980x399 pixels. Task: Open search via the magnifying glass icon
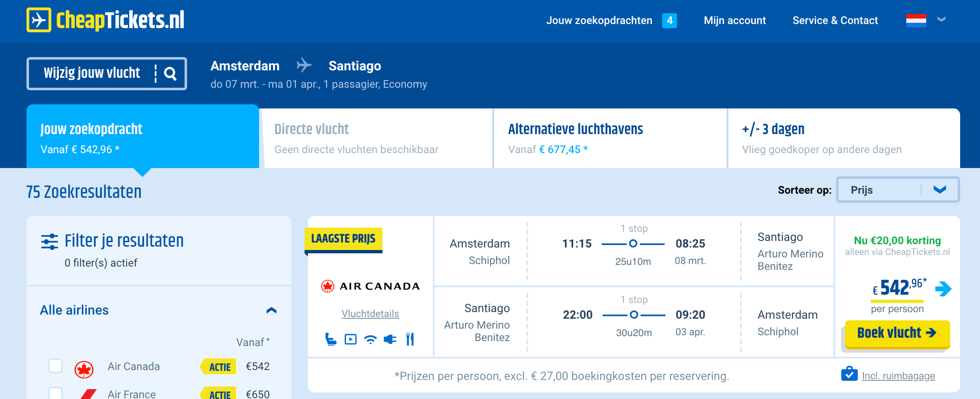click(x=171, y=74)
